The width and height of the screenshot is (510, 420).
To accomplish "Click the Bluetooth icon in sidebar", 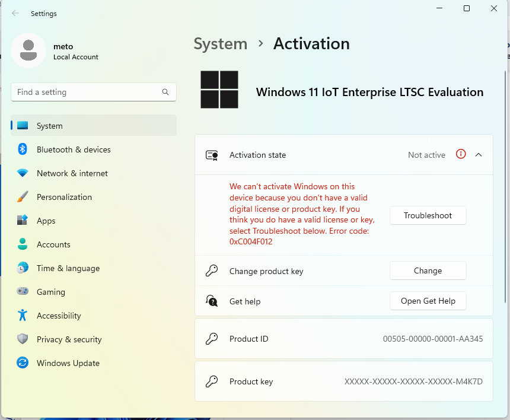I will (23, 149).
